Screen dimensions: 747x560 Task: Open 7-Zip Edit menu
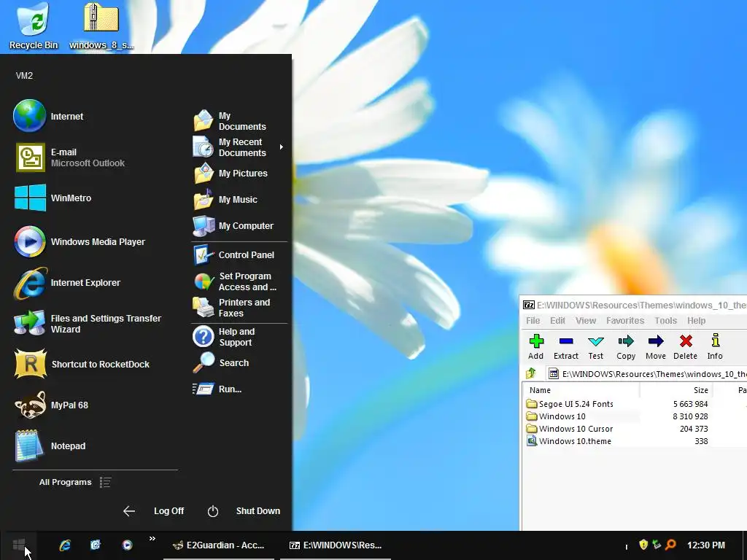557,321
